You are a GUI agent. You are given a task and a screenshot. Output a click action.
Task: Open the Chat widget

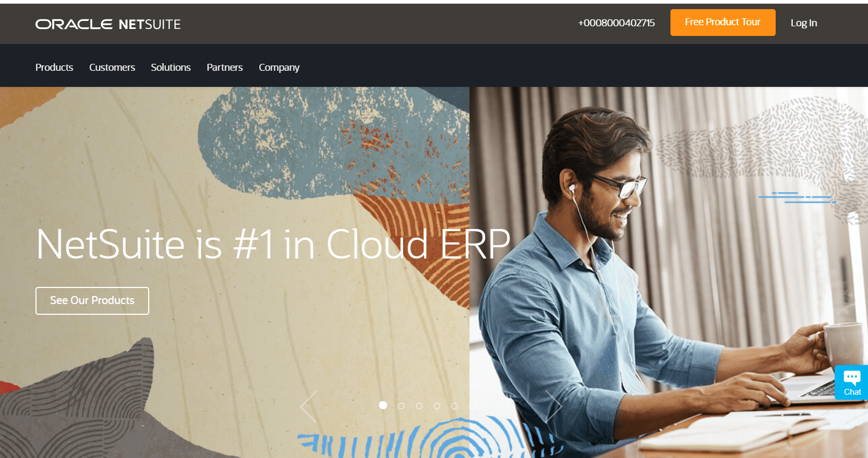coord(851,382)
